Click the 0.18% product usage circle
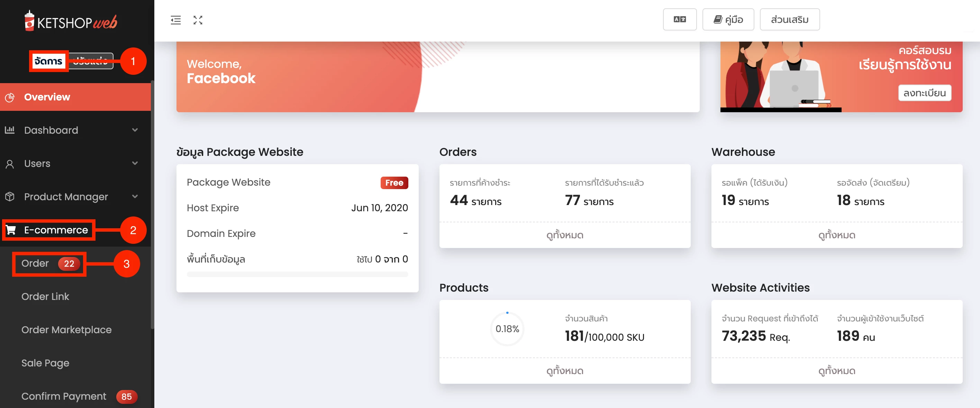 pyautogui.click(x=507, y=329)
